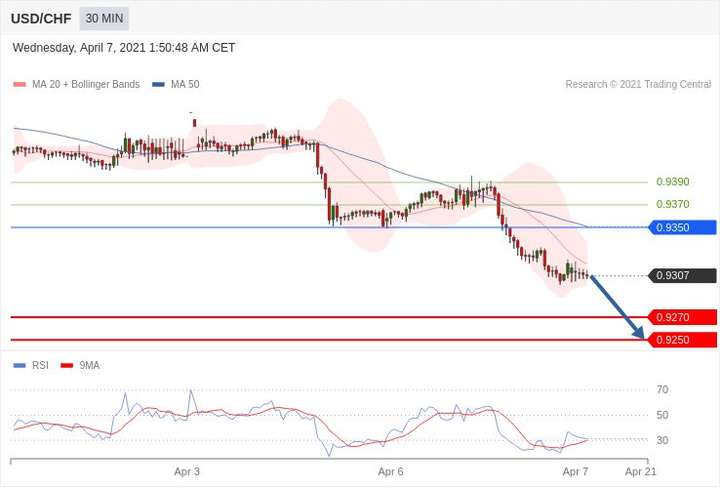This screenshot has height=488, width=720.
Task: Select the 0.9350 pivot price tag
Action: [x=682, y=227]
